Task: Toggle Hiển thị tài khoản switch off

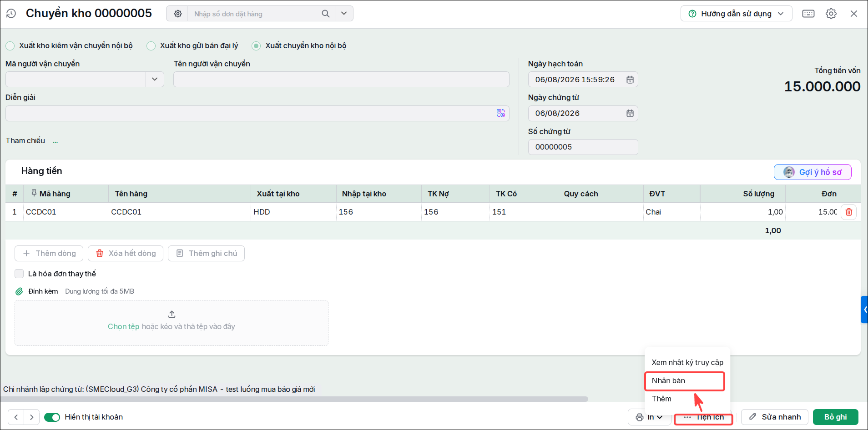Action: (x=52, y=417)
